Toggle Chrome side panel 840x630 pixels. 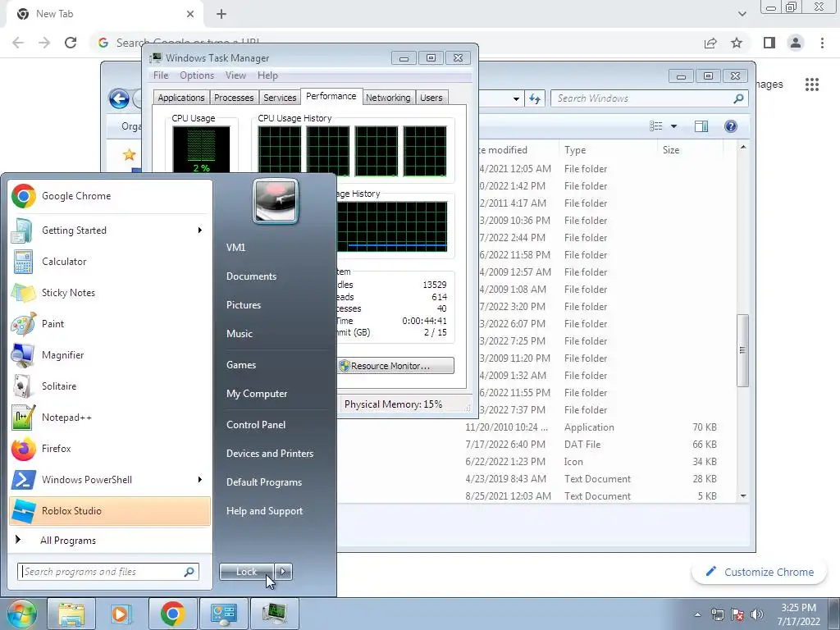click(x=769, y=43)
